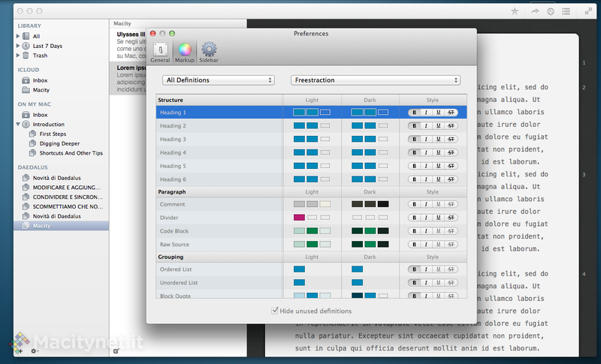
Task: Pick Heading 6 second dark swatch
Action: coord(370,179)
